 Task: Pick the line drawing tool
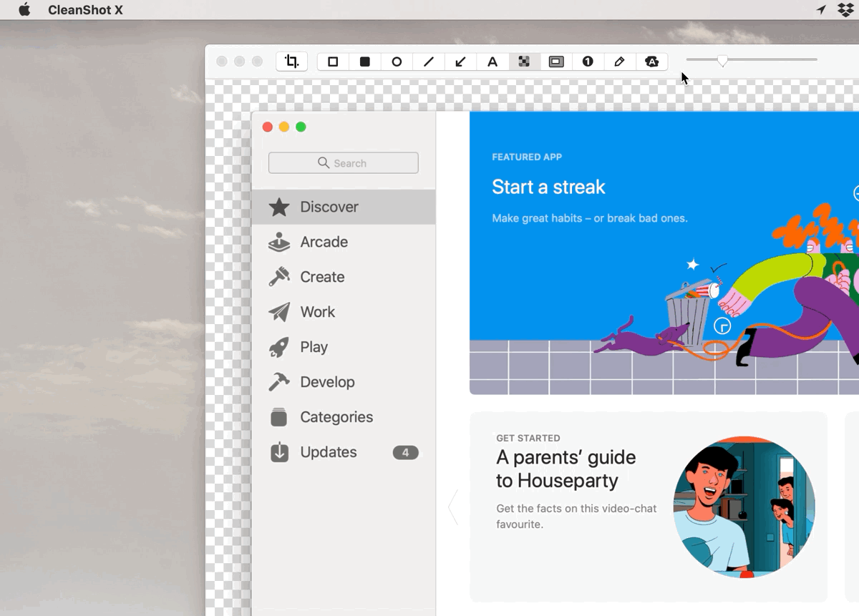429,62
